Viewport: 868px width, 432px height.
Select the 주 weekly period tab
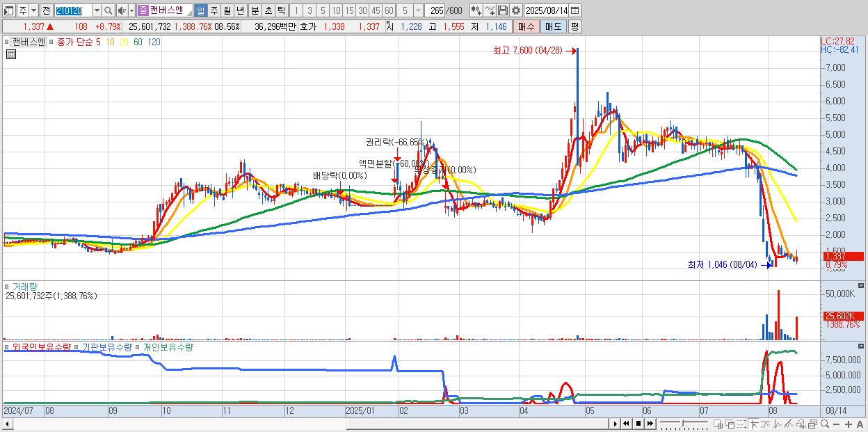pos(214,10)
